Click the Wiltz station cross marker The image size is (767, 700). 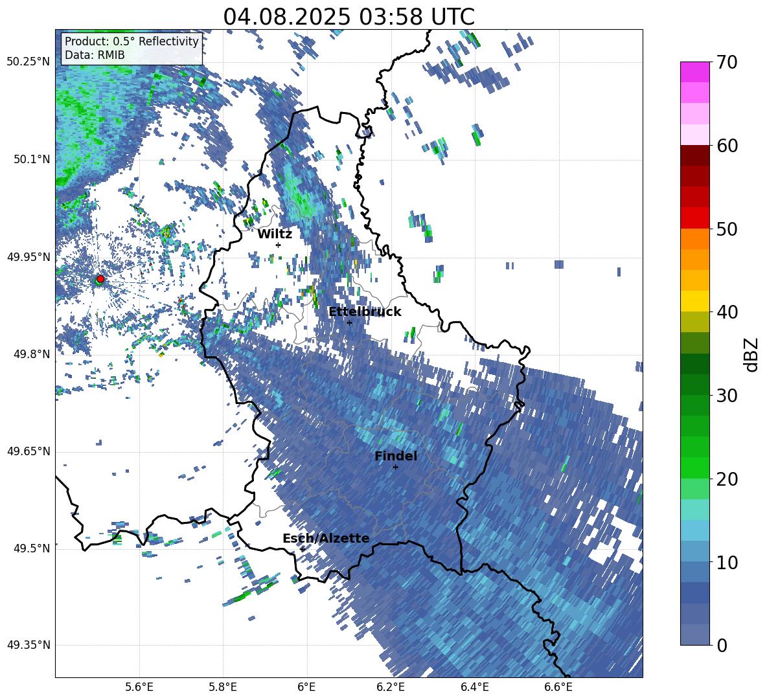pos(279,245)
